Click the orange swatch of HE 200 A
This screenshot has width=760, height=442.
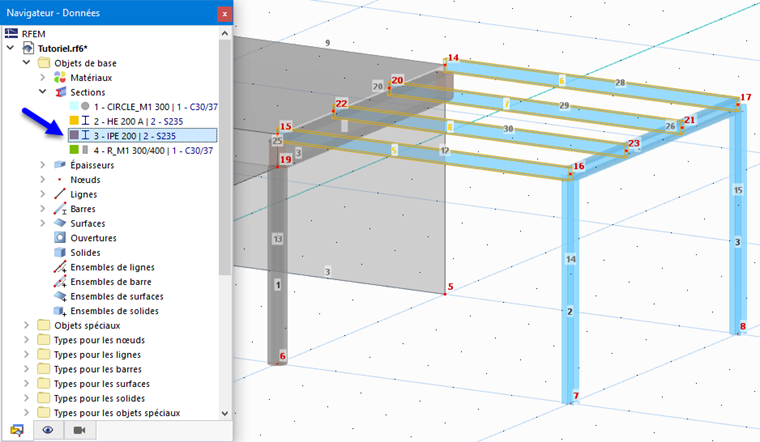74,120
